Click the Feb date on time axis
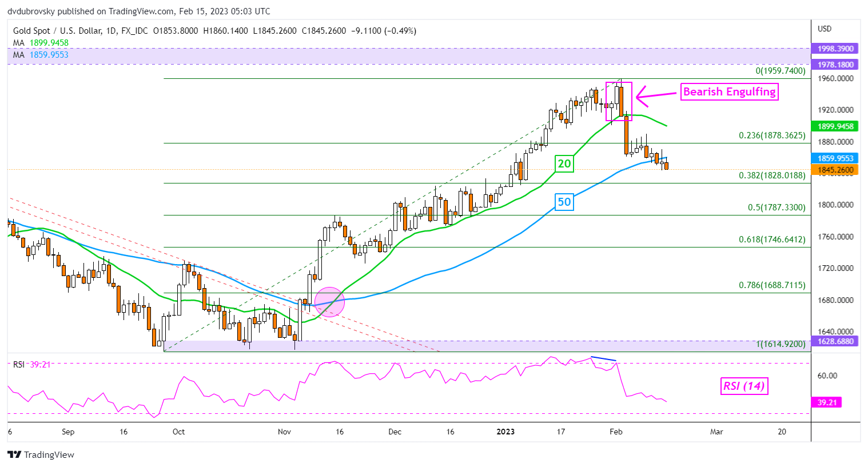The height and width of the screenshot is (467, 868). pos(616,432)
